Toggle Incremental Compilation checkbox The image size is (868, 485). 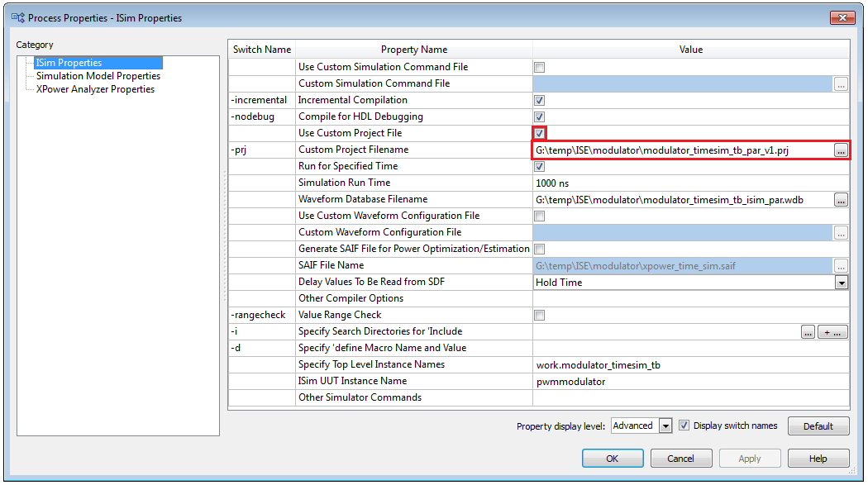(x=539, y=100)
